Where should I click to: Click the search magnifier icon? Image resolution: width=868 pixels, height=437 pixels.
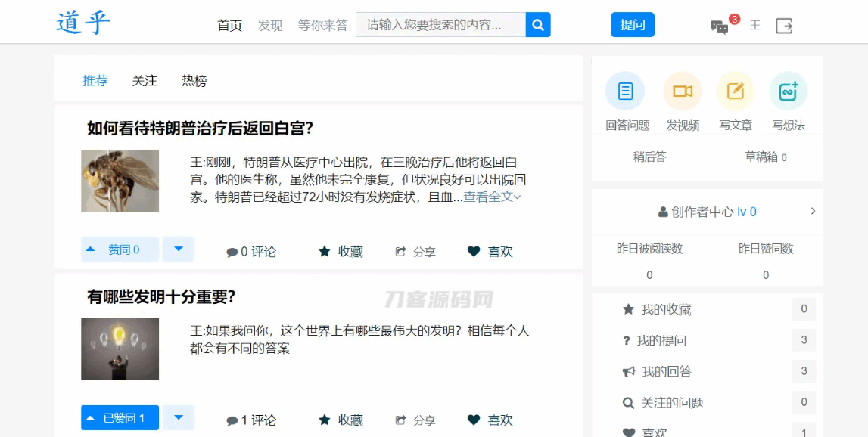538,24
